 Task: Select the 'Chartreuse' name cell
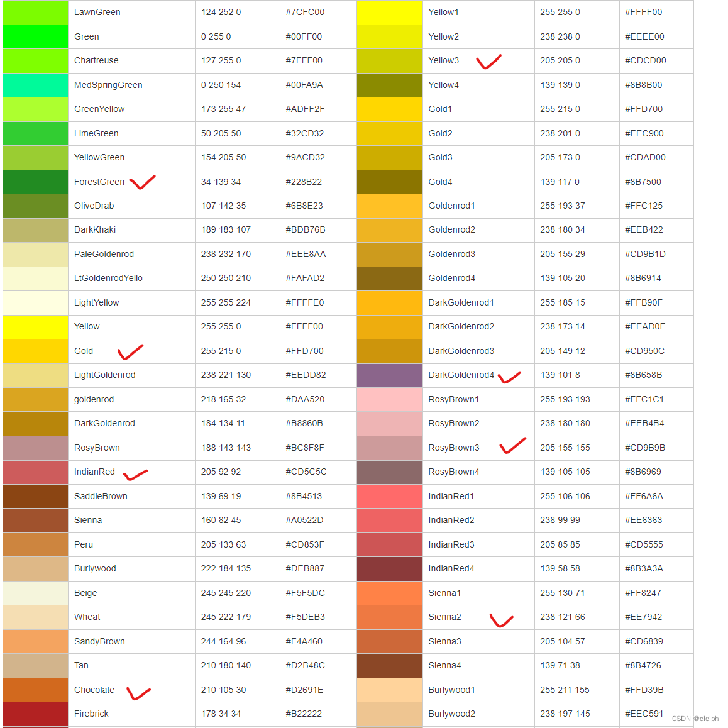click(132, 60)
